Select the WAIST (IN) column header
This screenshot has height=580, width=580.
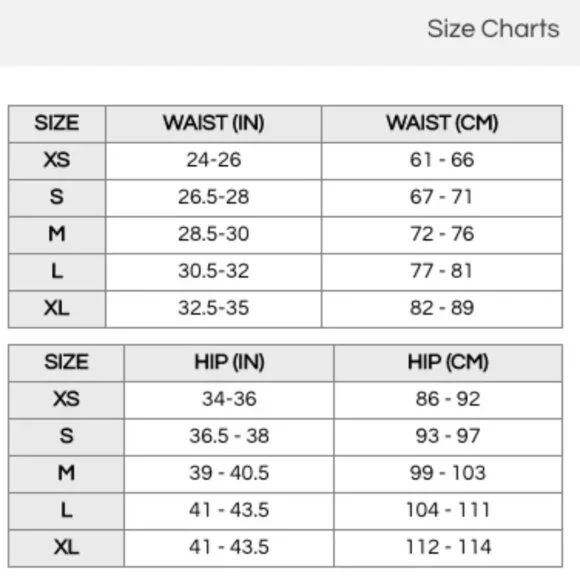(213, 123)
